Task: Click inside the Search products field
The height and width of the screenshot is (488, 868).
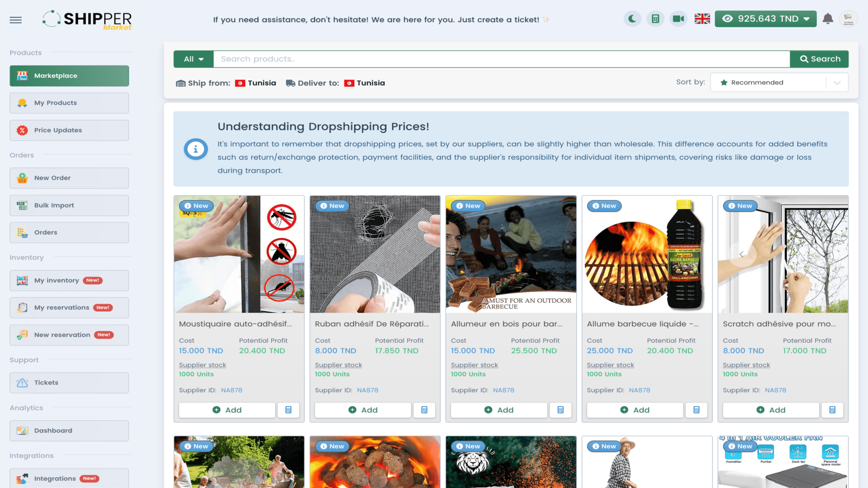Action: point(488,59)
